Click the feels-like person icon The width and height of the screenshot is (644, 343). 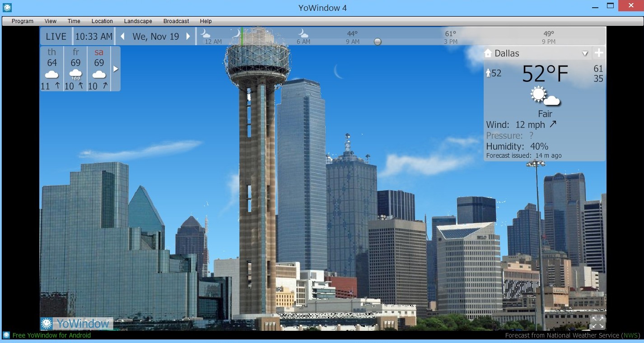(488, 73)
